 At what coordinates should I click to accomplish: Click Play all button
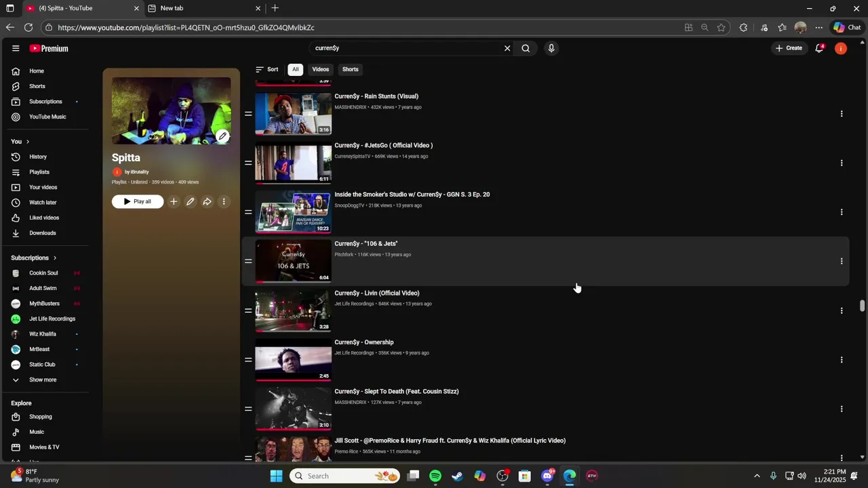point(138,201)
